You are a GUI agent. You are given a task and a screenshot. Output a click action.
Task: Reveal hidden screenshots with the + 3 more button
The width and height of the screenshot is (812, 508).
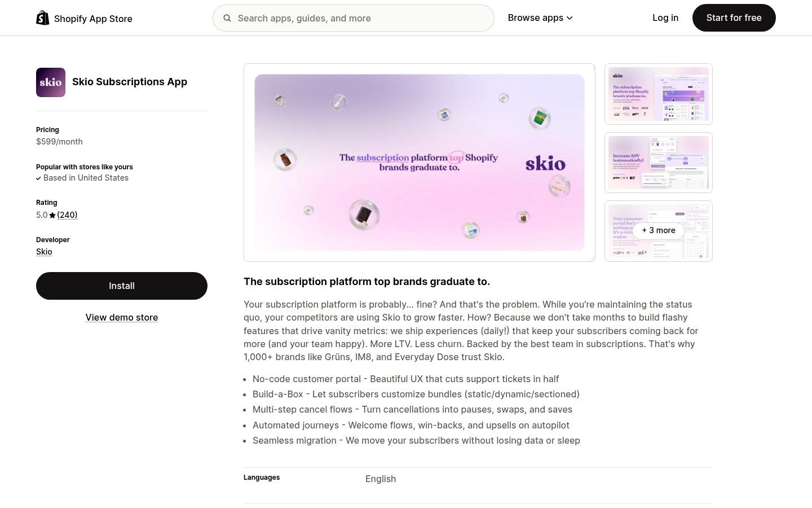pyautogui.click(x=658, y=230)
